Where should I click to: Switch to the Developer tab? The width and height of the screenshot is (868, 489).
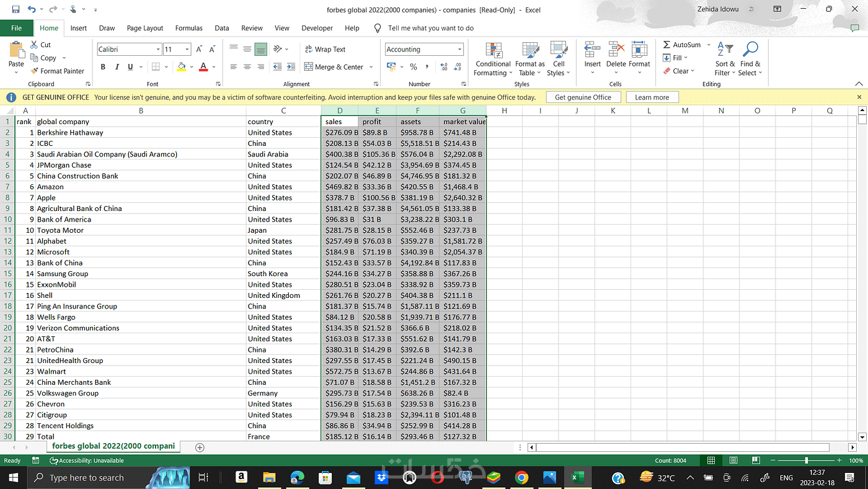pyautogui.click(x=317, y=28)
